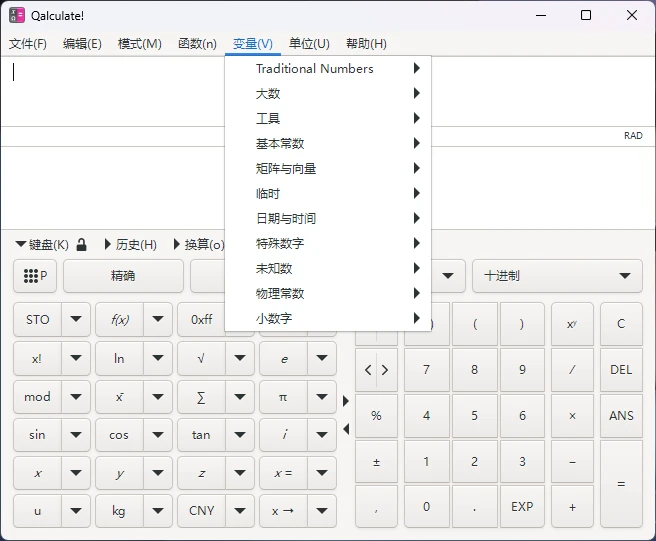Expand the 换算(o) conversion section
Viewport: 656px width, 541px height.
coord(199,244)
